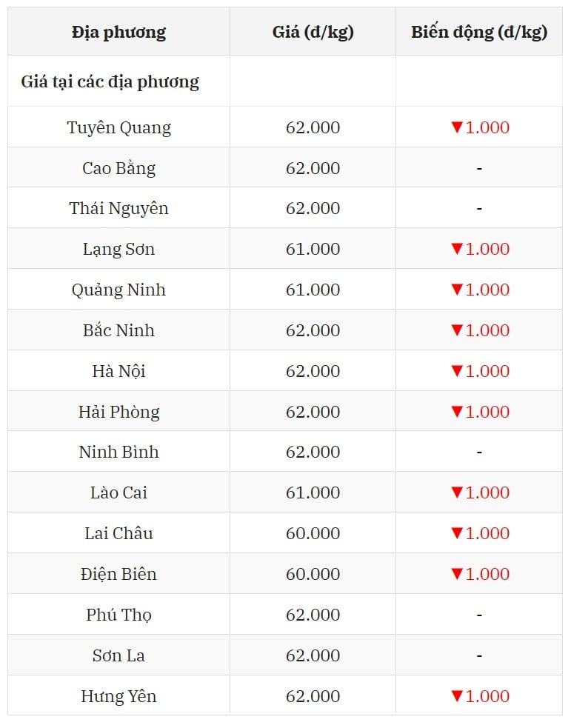
Task: Click the red triangle beside Lào Cai change
Action: [x=457, y=492]
